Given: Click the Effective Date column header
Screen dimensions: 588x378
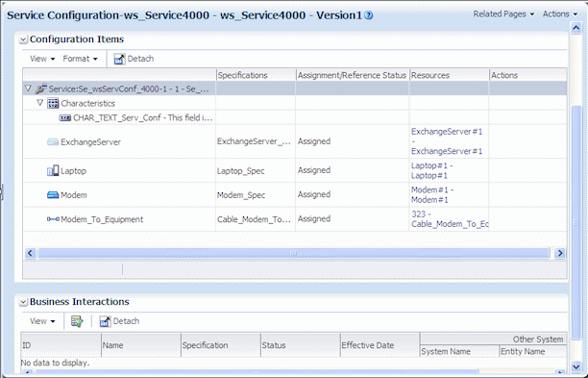Looking at the screenshot, I should click(x=380, y=345).
